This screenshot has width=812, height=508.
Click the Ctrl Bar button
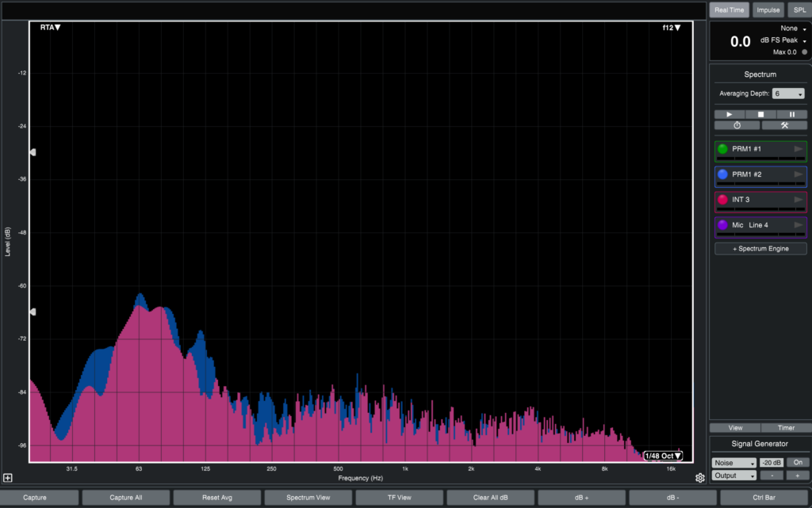click(764, 498)
